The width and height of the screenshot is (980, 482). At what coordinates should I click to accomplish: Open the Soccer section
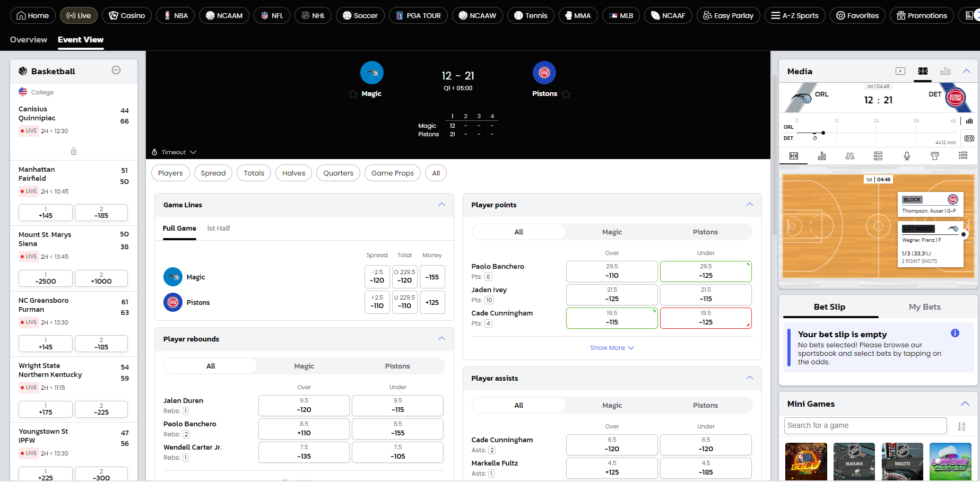[x=360, y=15]
